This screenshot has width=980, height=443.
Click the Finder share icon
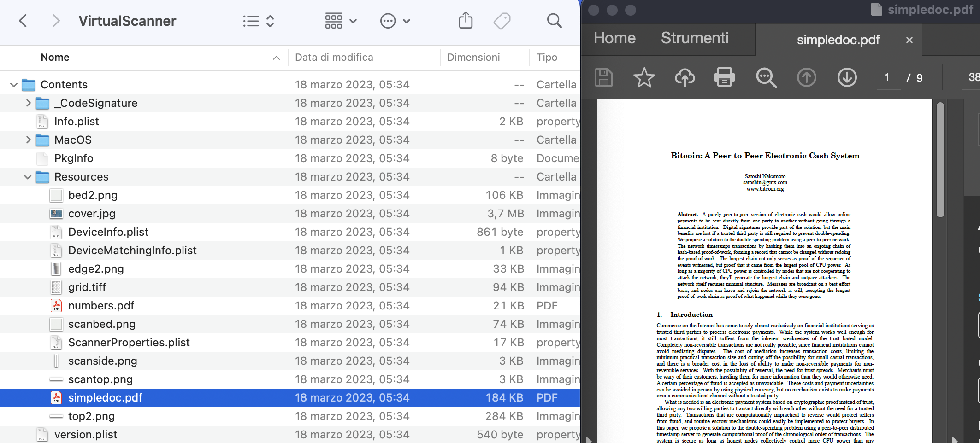coord(466,21)
